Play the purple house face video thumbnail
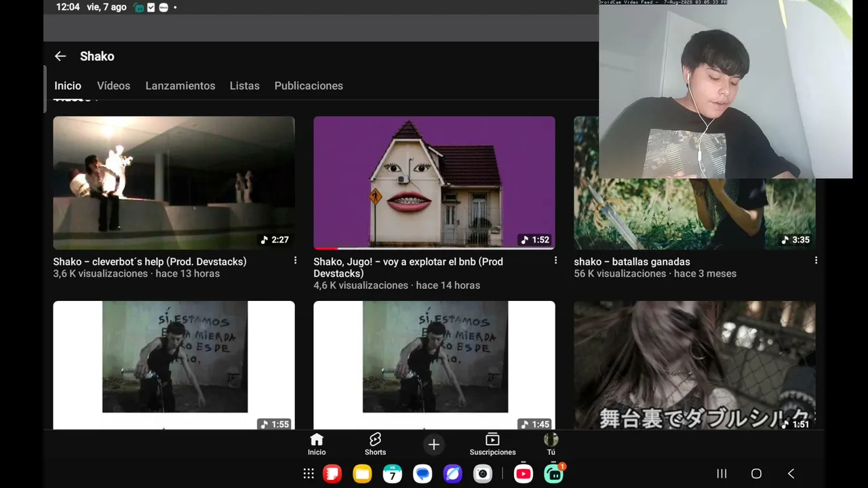 coord(434,183)
